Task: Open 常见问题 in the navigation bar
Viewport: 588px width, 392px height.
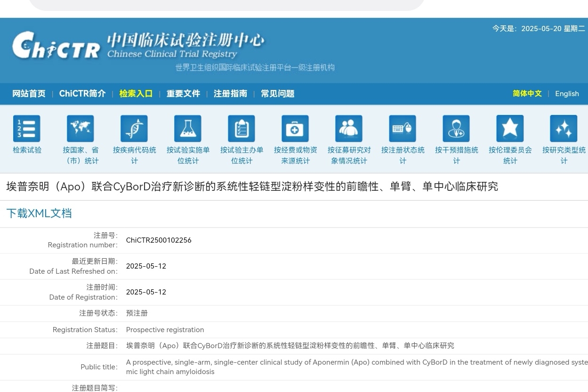Action: coord(278,94)
